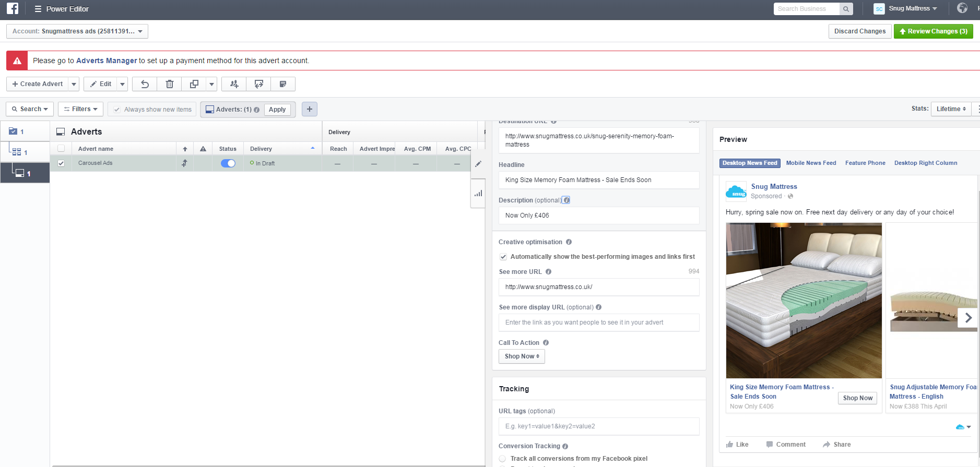Viewport: 980px width, 467px height.
Task: Click the Discard Changes button
Action: 860,31
